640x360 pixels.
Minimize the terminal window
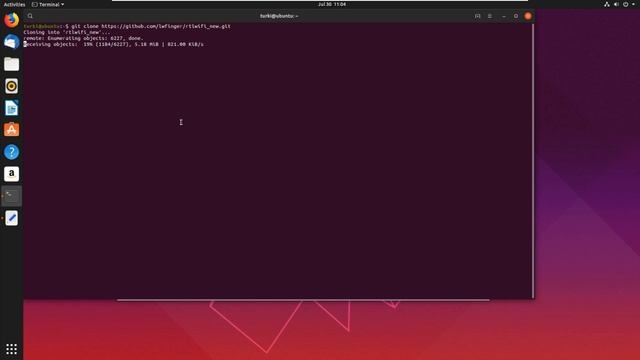pyautogui.click(x=504, y=16)
